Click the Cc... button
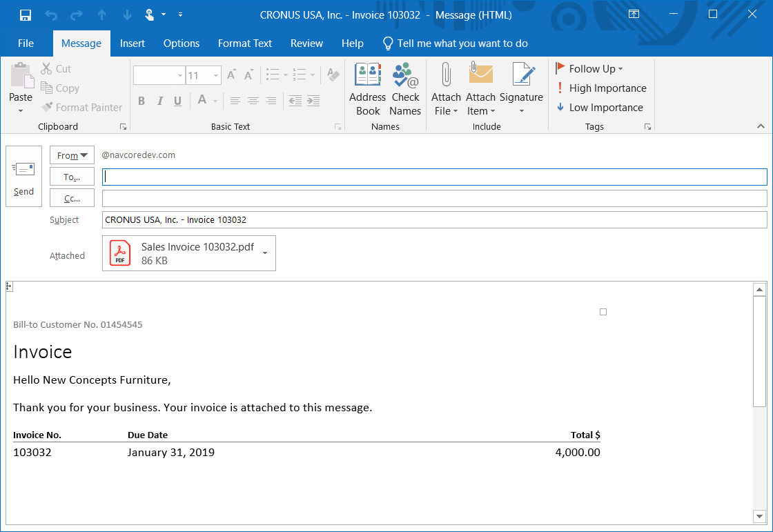 72,199
